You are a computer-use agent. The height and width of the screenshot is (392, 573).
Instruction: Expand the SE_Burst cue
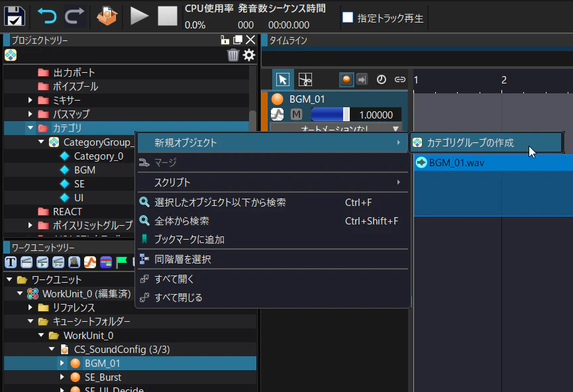click(62, 377)
